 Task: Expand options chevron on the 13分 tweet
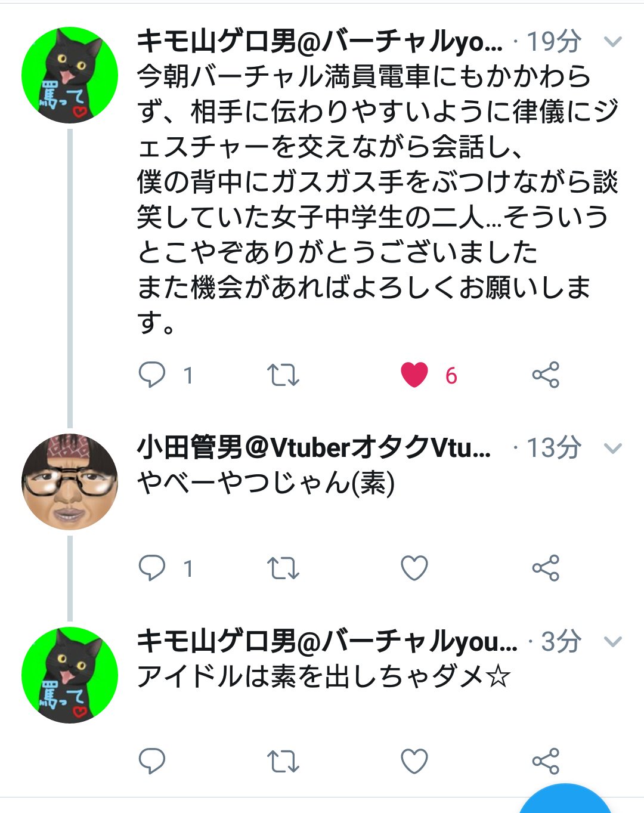613,449
